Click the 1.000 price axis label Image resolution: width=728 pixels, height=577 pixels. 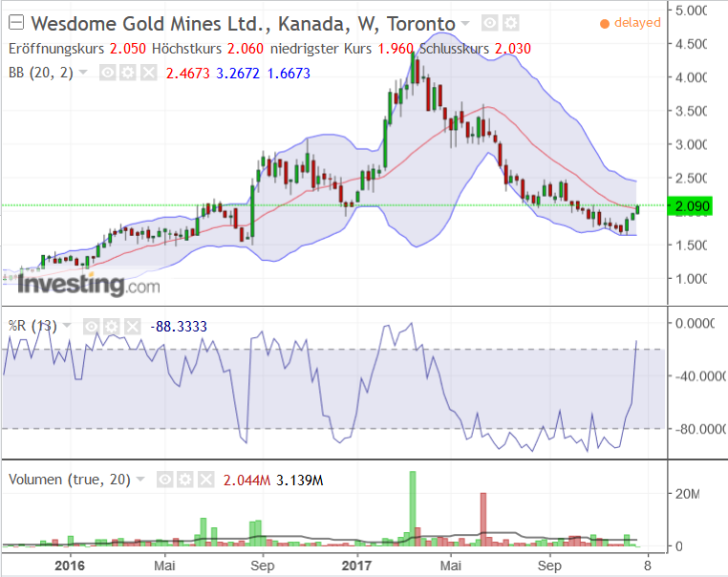pos(691,279)
